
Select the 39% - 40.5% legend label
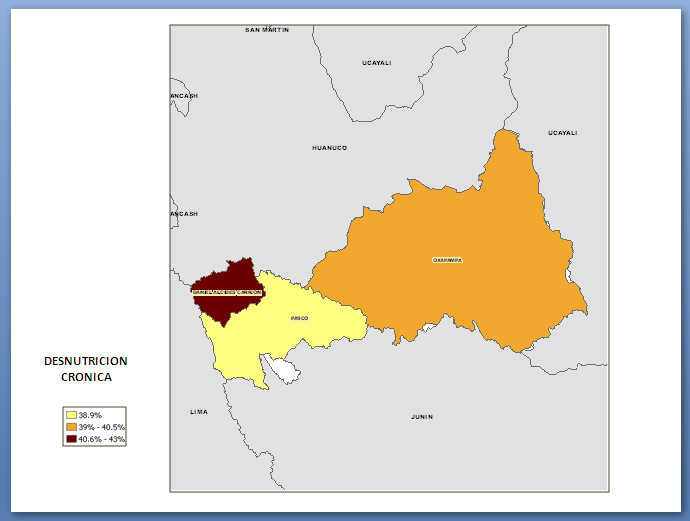point(101,427)
